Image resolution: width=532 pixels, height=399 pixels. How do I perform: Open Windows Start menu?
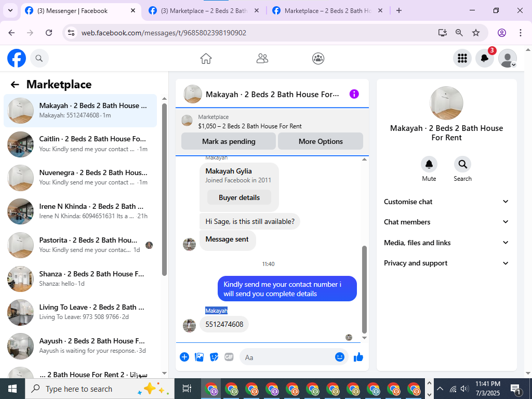pos(12,389)
